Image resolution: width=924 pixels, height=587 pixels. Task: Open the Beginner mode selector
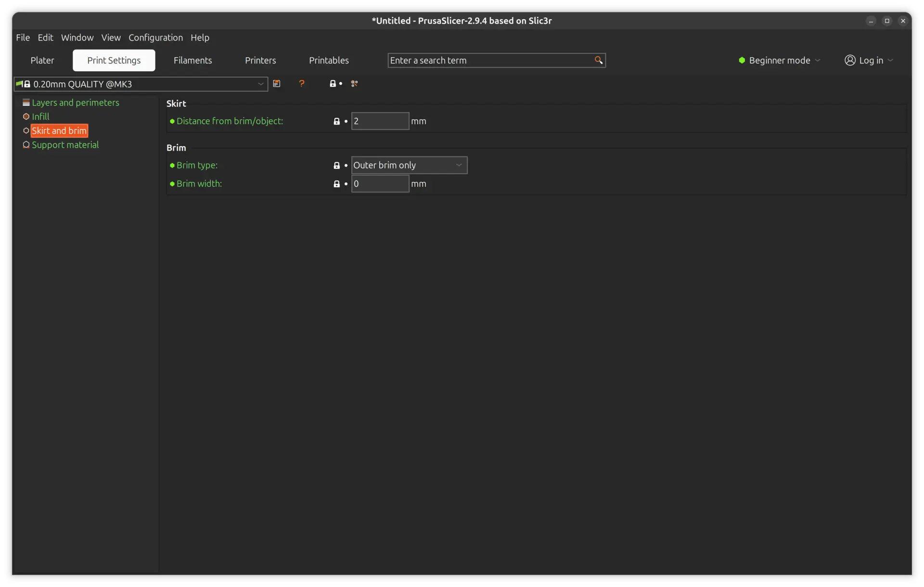click(779, 60)
